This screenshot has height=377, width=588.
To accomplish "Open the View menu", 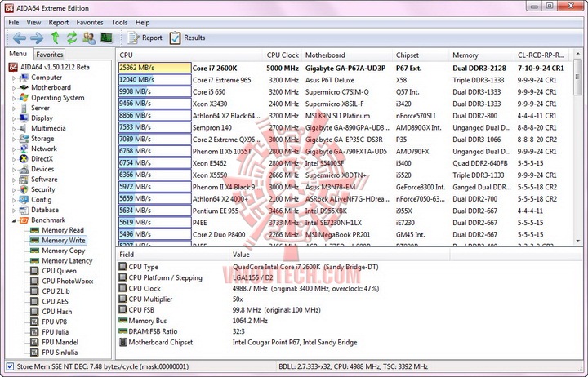I will coord(33,23).
